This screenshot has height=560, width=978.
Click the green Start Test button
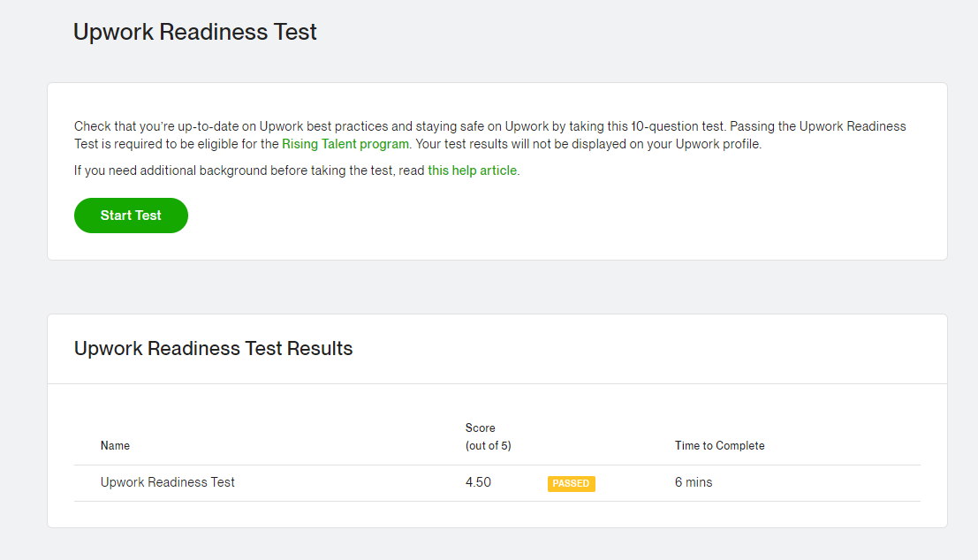coord(131,216)
